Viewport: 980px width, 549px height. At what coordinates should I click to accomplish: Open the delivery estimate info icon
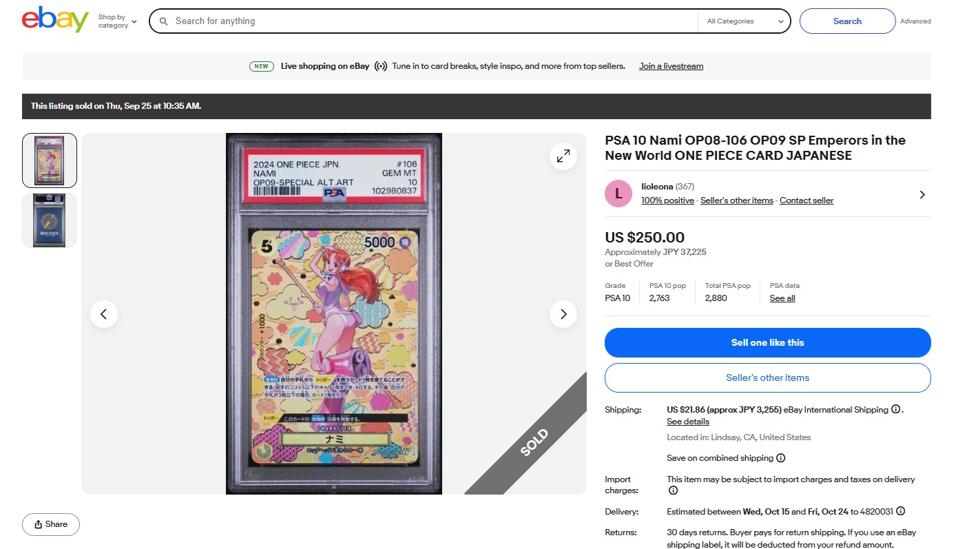click(900, 512)
